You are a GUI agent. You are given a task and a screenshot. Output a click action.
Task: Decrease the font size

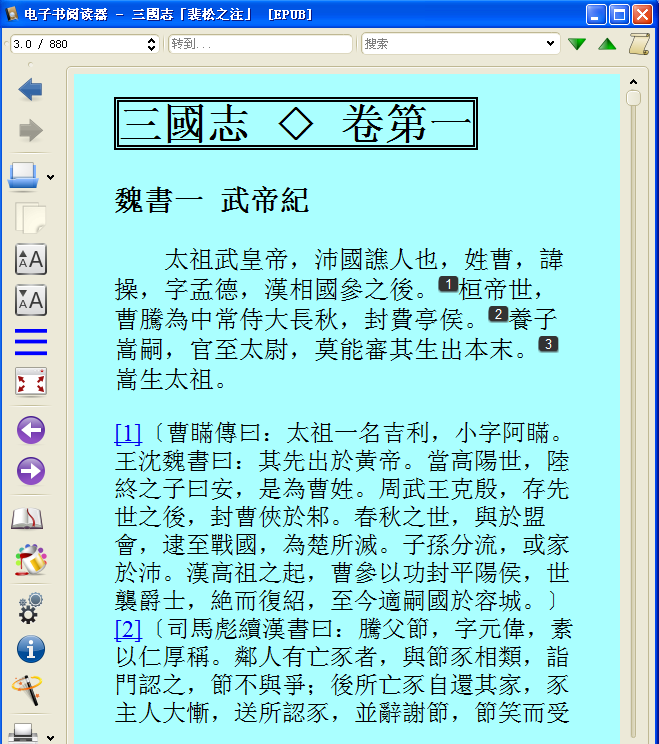31,300
